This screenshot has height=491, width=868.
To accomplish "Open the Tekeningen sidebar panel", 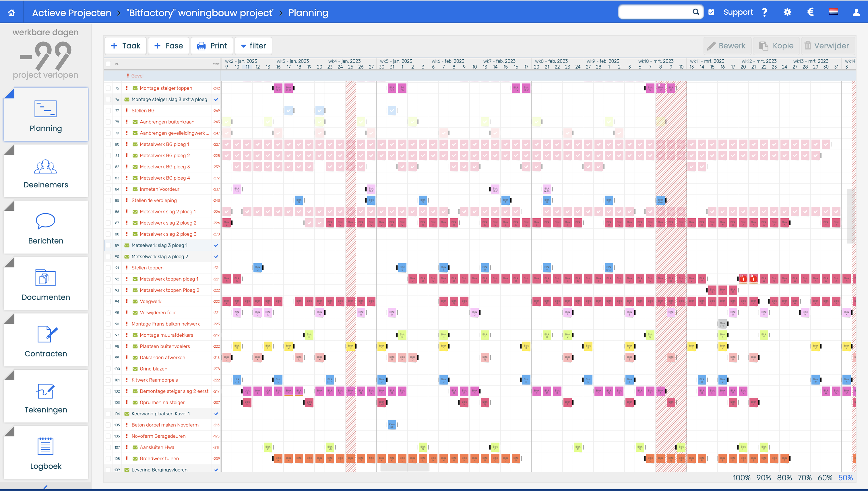I will [x=46, y=396].
